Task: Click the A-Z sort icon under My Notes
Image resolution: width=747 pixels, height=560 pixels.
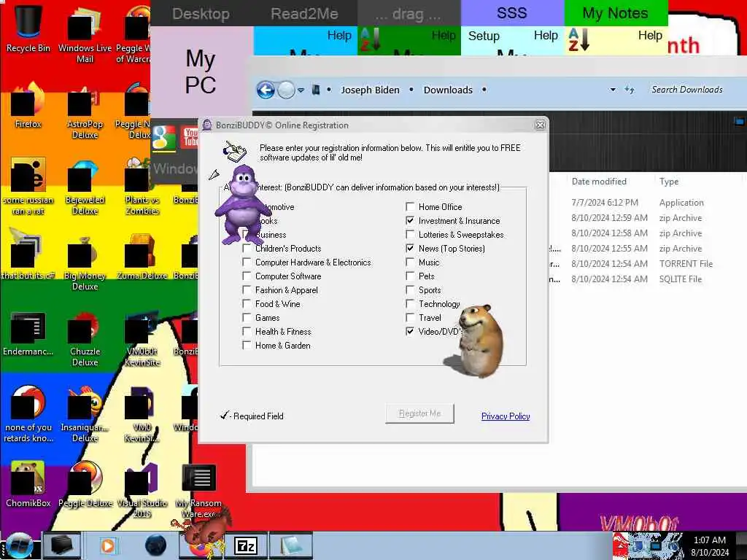Action: 579,39
